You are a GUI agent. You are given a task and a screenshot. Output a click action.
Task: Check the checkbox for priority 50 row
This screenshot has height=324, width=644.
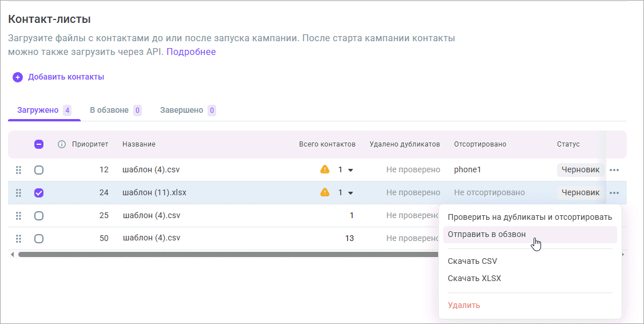pos(39,239)
